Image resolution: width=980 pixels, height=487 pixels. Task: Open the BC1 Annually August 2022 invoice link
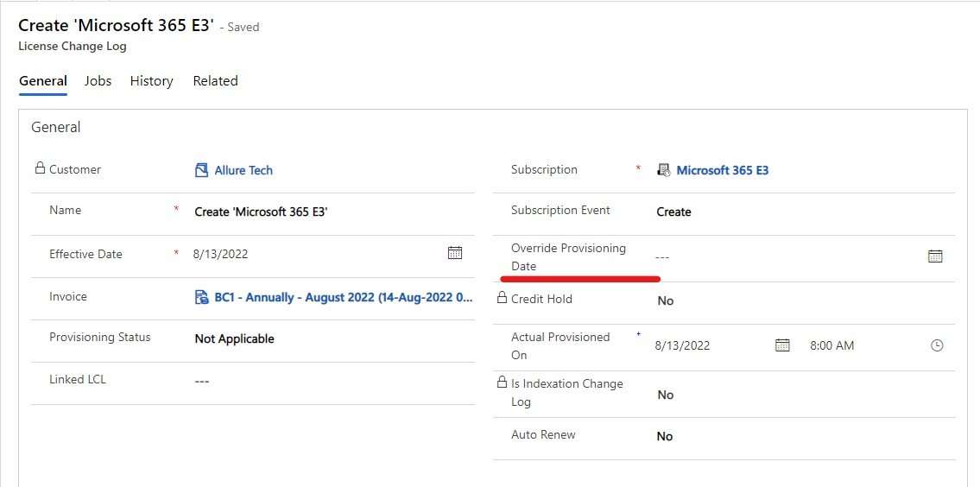click(343, 297)
